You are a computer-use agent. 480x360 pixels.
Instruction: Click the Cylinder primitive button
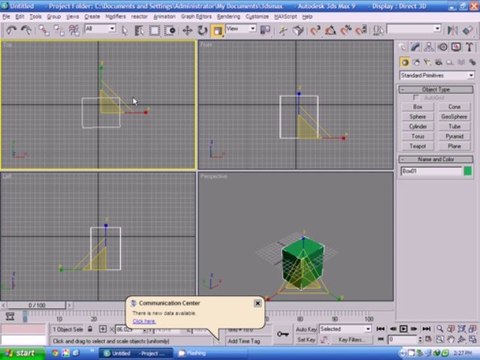[x=418, y=126]
